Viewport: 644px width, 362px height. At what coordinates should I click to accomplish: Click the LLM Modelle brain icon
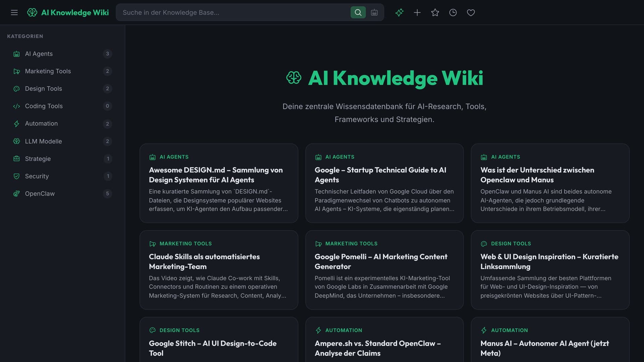click(16, 141)
